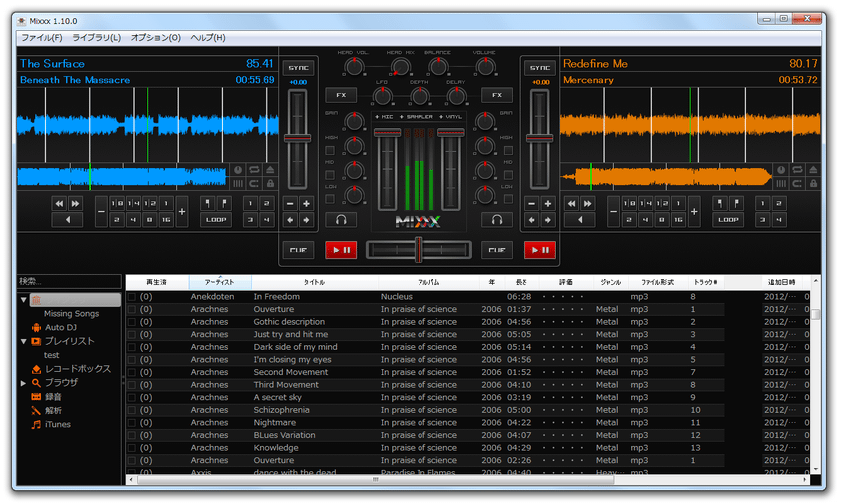841x504 pixels.
Task: Click the left deck's loop-out marker button
Action: click(224, 204)
